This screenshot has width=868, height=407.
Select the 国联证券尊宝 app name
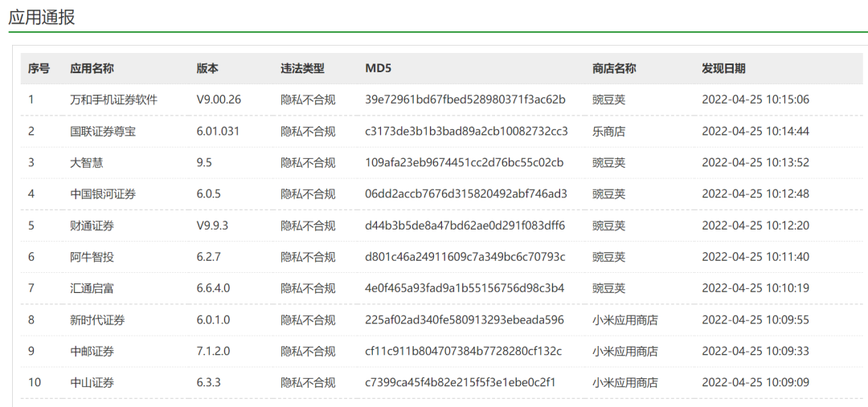[103, 132]
